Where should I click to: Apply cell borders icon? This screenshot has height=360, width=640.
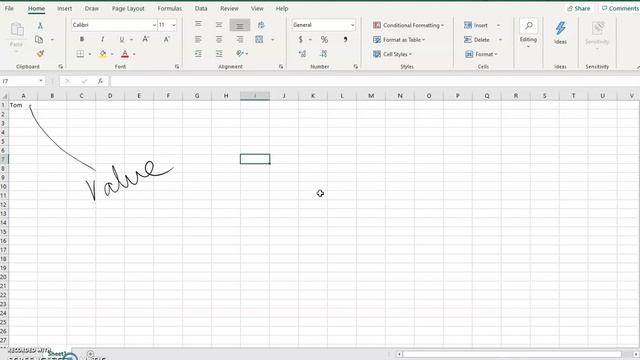coord(80,53)
